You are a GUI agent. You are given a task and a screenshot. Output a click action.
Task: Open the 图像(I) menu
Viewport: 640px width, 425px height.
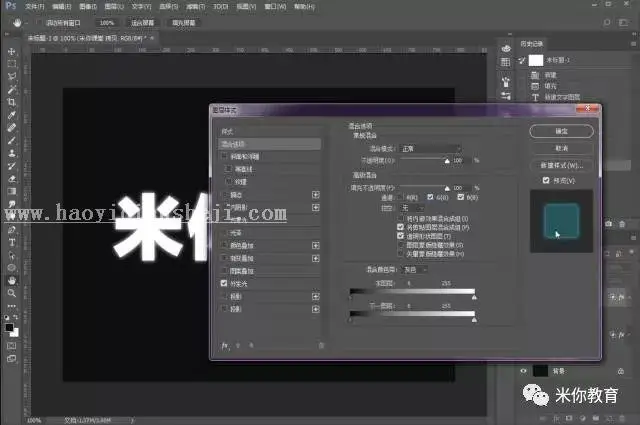tap(88, 7)
